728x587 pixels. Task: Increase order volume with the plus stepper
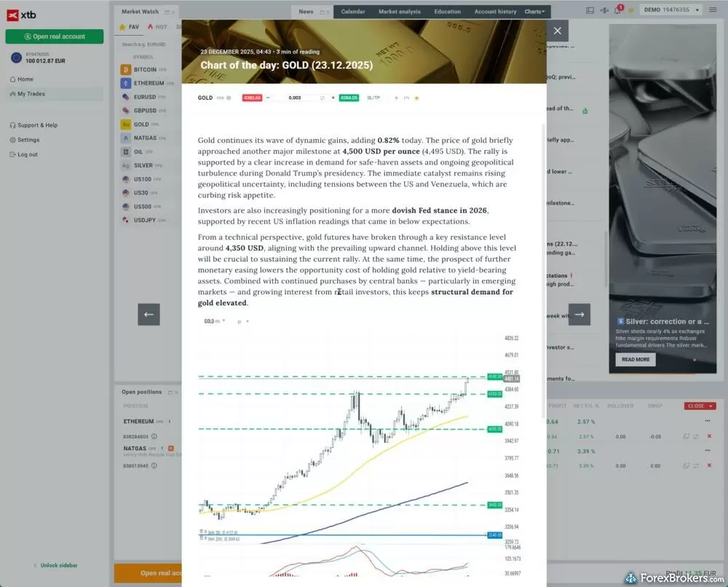coord(332,97)
